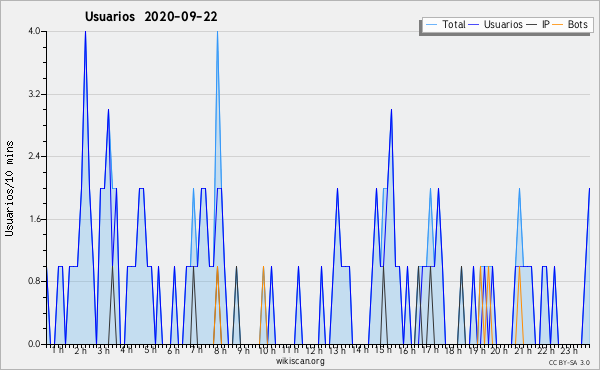The image size is (600, 370).
Task: Click the orange Bots legend line
Action: click(x=558, y=25)
